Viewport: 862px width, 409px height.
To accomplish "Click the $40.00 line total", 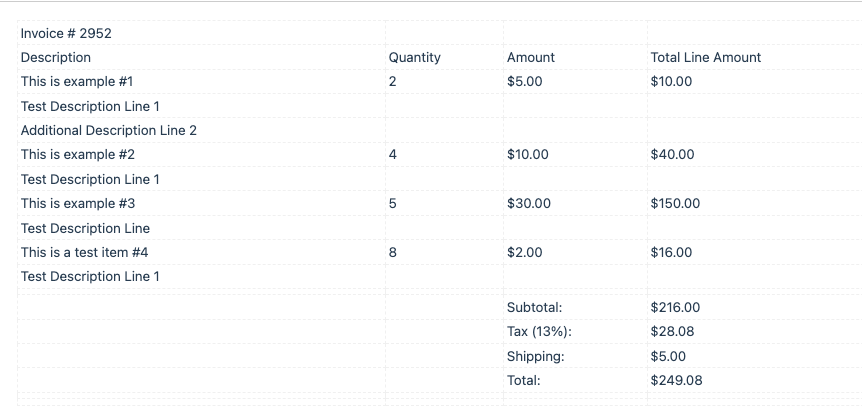I will [754, 155].
